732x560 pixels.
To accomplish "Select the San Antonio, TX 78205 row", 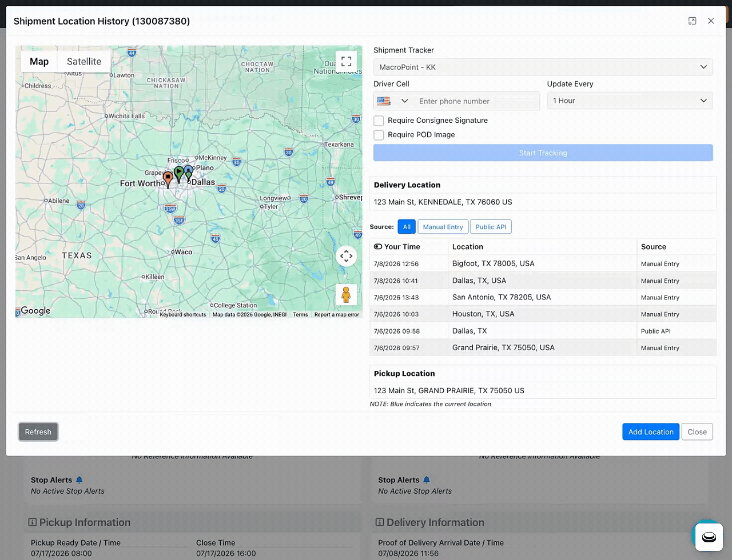I will point(543,297).
